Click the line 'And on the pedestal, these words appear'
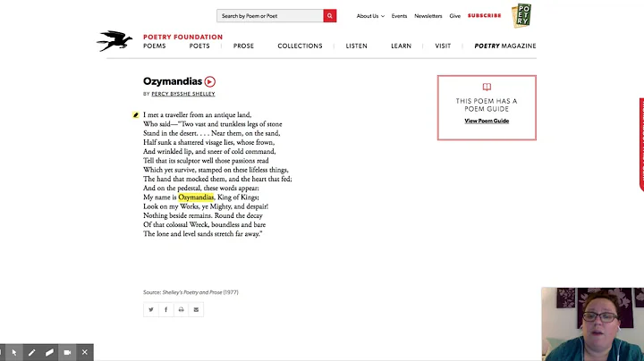This screenshot has width=644, height=361. (201, 188)
